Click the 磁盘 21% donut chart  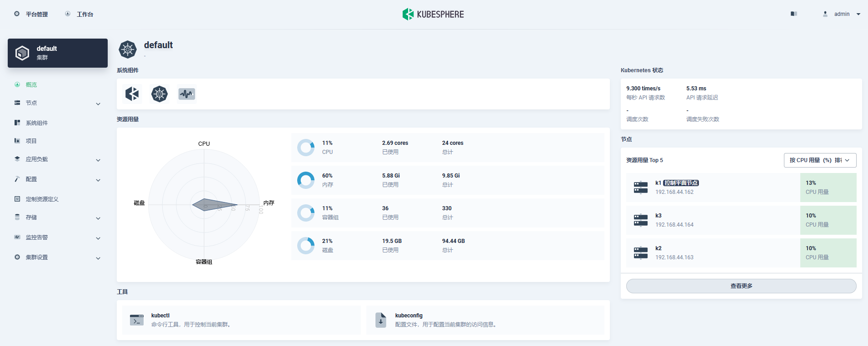click(x=306, y=246)
